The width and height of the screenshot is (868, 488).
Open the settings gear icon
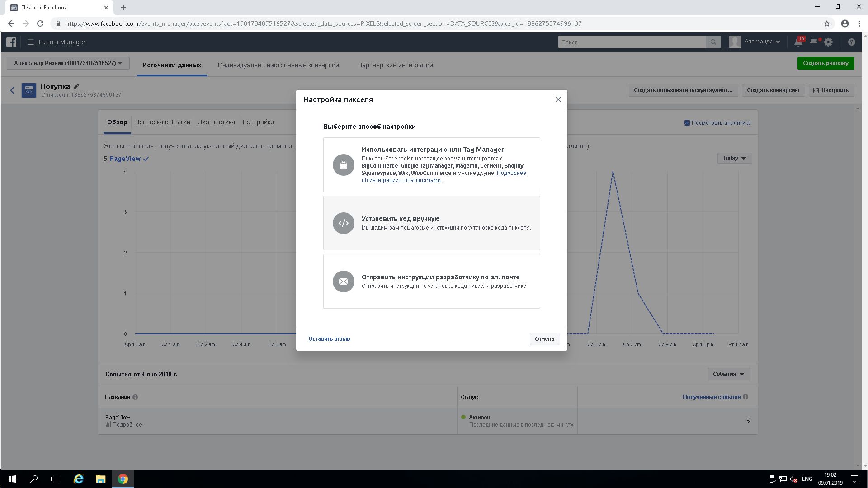point(828,42)
